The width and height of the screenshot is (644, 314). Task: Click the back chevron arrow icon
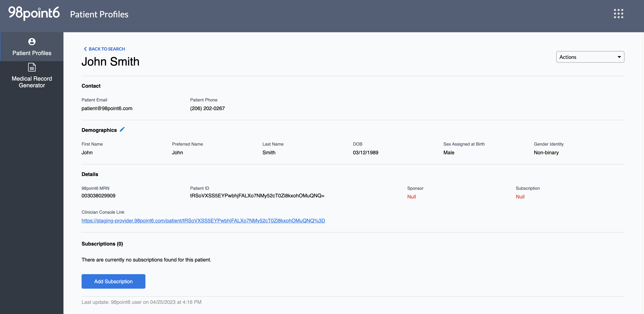pos(85,49)
